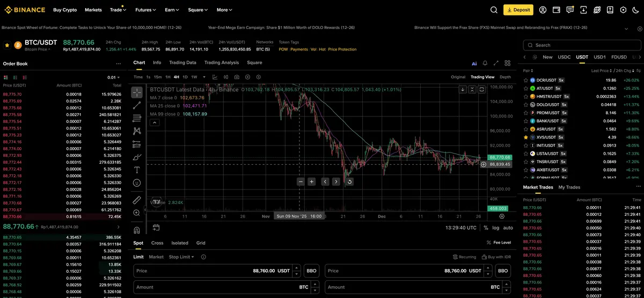Image resolution: width=644 pixels, height=298 pixels.
Task: Select the ruler measure tool
Action: pos(137,200)
